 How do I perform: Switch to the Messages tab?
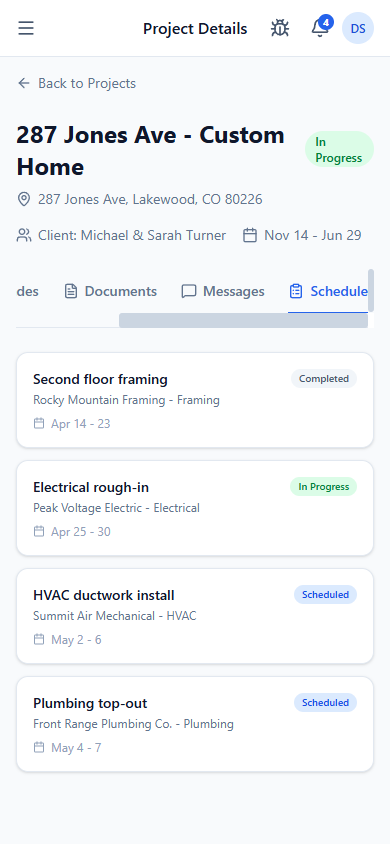[x=223, y=291]
